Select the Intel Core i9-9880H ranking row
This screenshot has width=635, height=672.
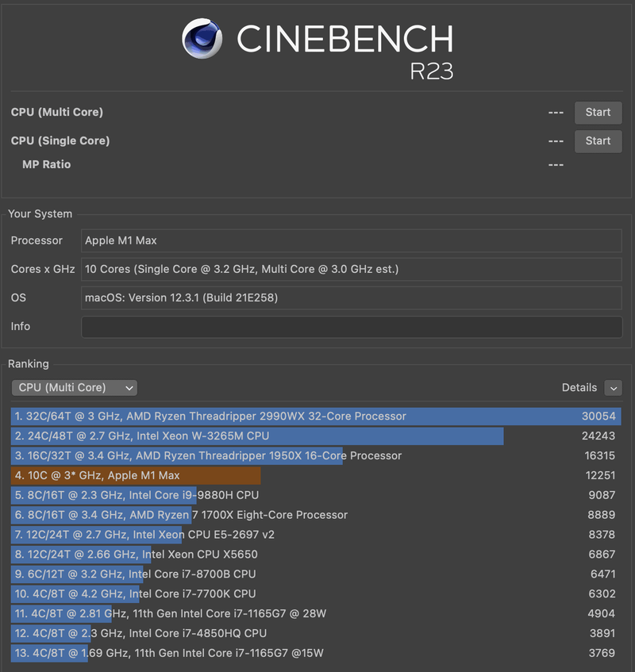[316, 496]
